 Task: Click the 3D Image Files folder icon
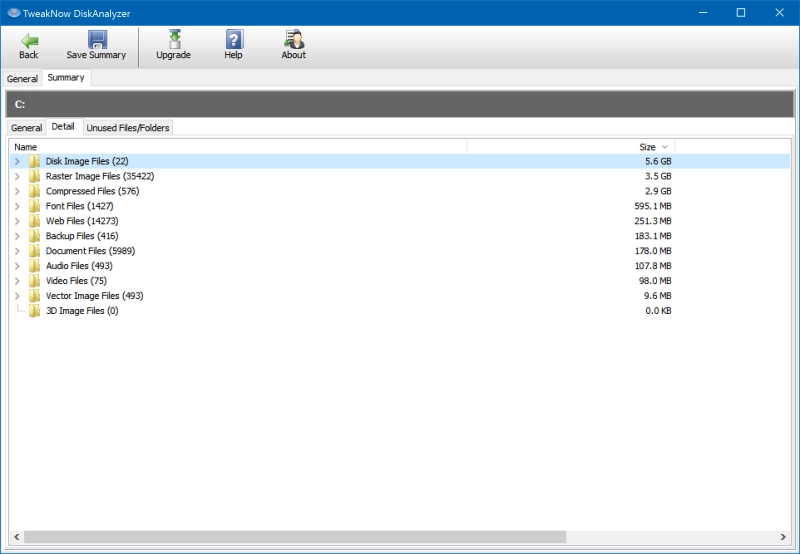tap(34, 311)
